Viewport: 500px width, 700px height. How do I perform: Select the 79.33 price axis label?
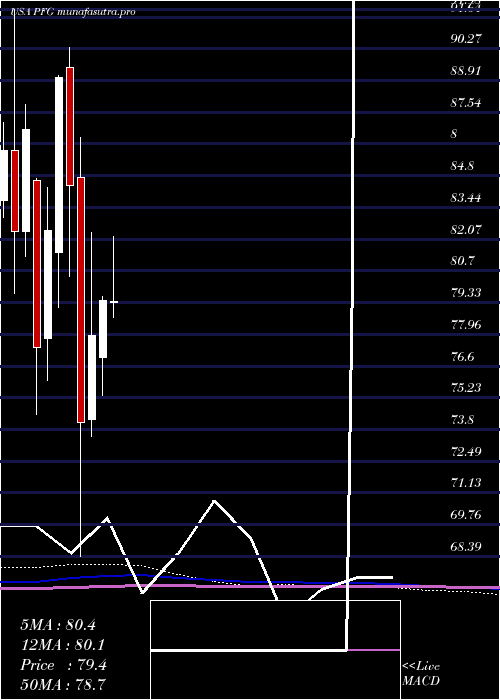tap(466, 293)
